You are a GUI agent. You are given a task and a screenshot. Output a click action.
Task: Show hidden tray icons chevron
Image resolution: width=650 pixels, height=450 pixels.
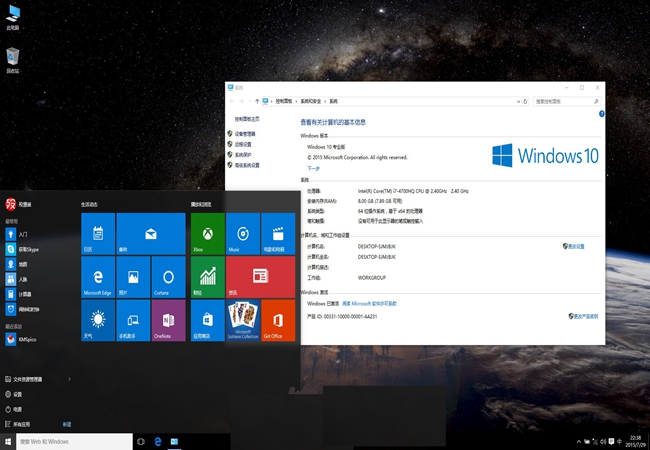pyautogui.click(x=579, y=442)
